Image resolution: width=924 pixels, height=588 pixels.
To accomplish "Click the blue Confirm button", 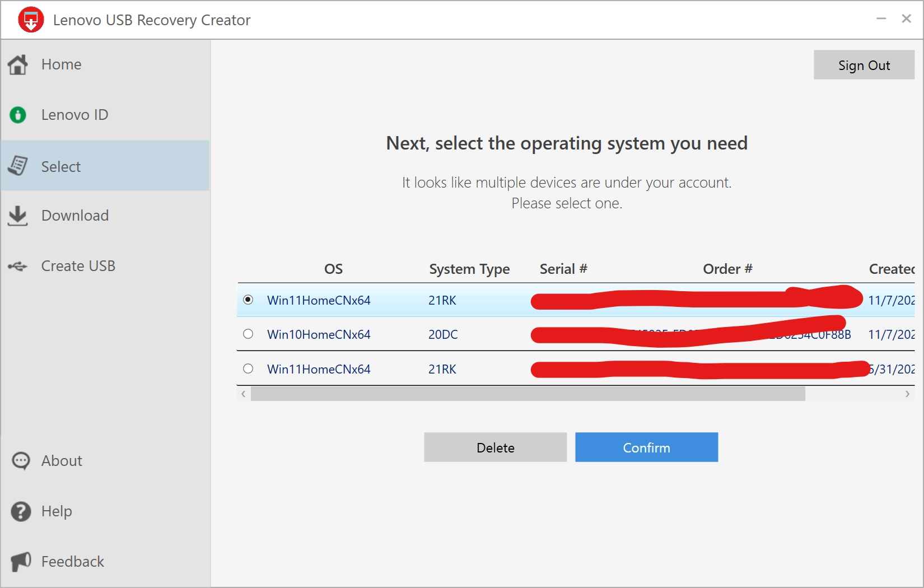I will (x=646, y=447).
